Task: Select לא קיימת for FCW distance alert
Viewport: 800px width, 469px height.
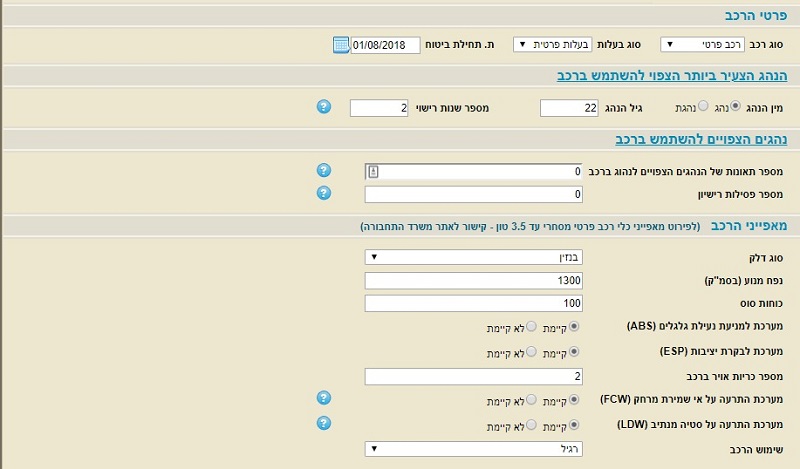Action: [x=531, y=399]
